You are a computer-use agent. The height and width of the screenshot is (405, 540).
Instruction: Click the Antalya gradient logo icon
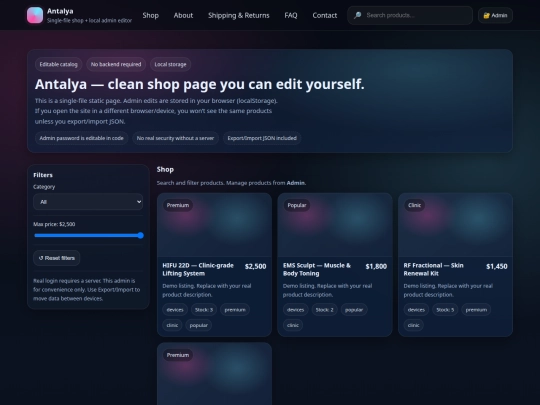click(35, 15)
